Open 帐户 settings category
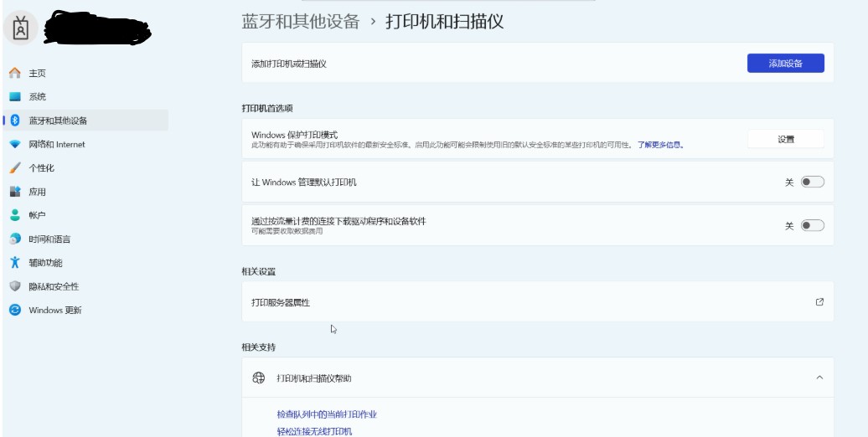 coord(85,215)
